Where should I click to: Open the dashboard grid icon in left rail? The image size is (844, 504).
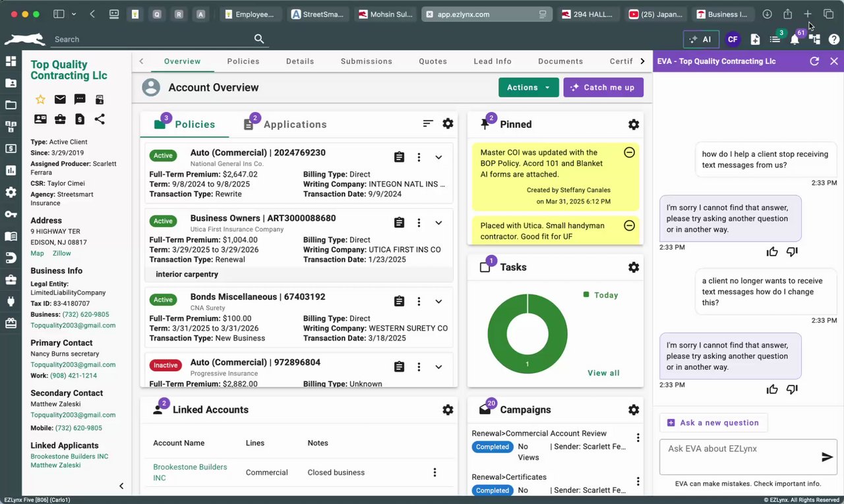11,61
